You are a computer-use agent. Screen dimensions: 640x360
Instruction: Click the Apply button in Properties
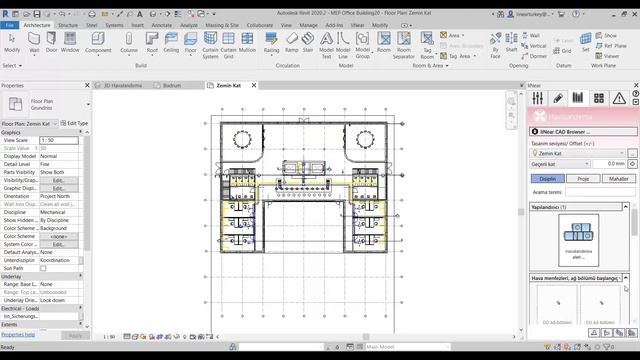pyautogui.click(x=76, y=336)
